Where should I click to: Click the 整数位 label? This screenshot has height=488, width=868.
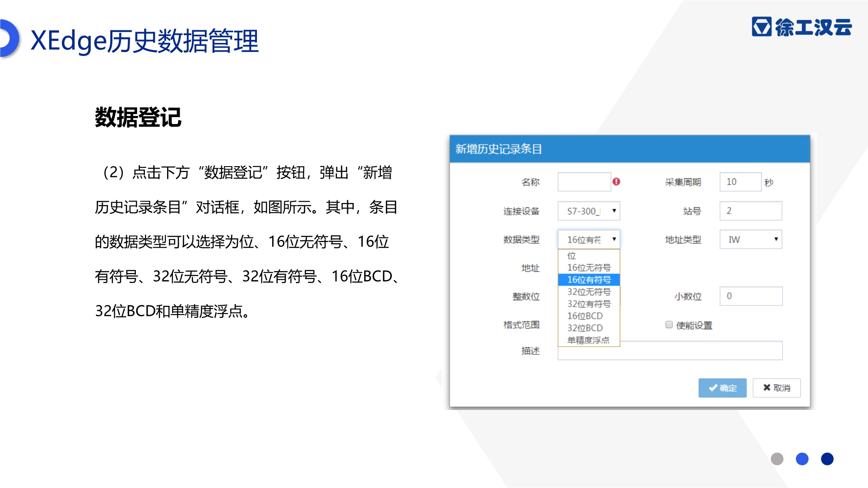click(x=526, y=296)
